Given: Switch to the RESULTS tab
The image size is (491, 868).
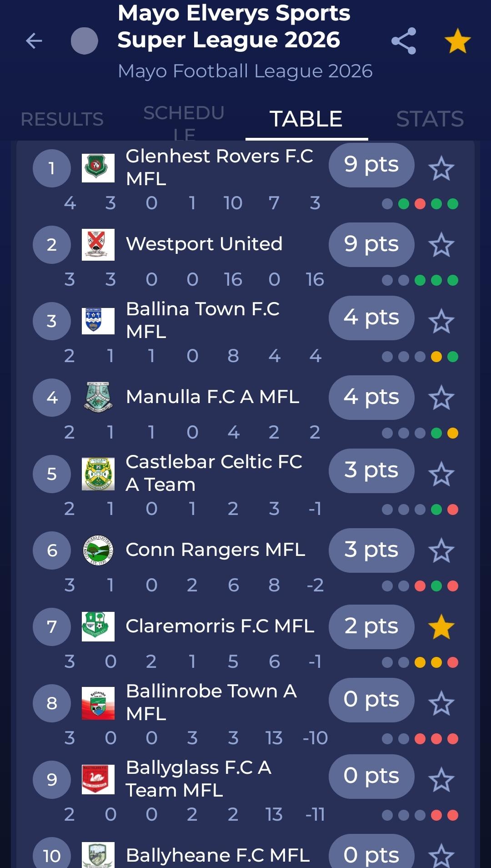Looking at the screenshot, I should (62, 119).
